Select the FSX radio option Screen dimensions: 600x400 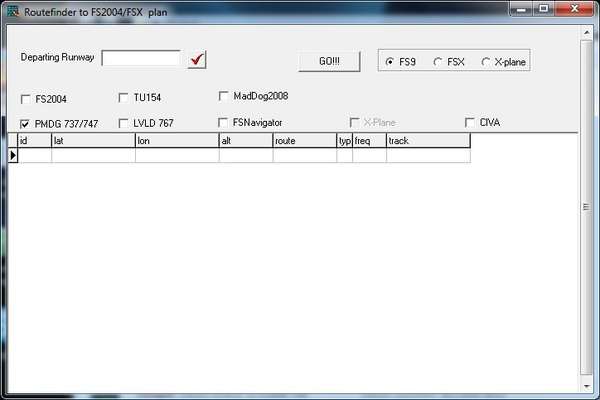(x=438, y=62)
